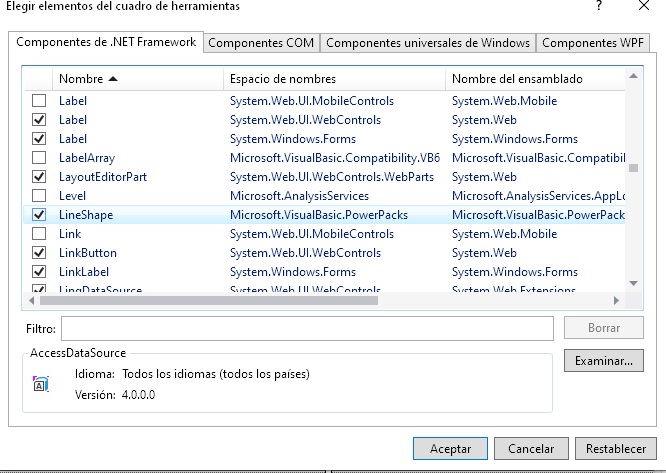
Task: Focus the Filtro text field
Action: pos(307,328)
